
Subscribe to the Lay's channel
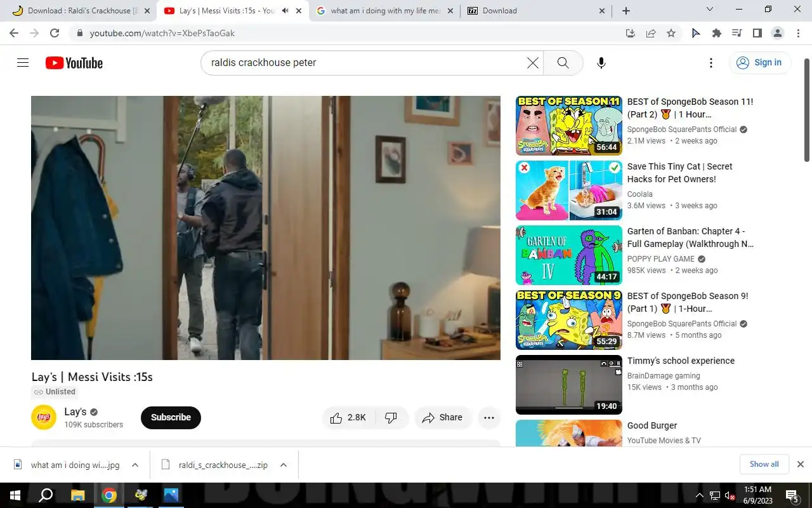click(x=171, y=417)
